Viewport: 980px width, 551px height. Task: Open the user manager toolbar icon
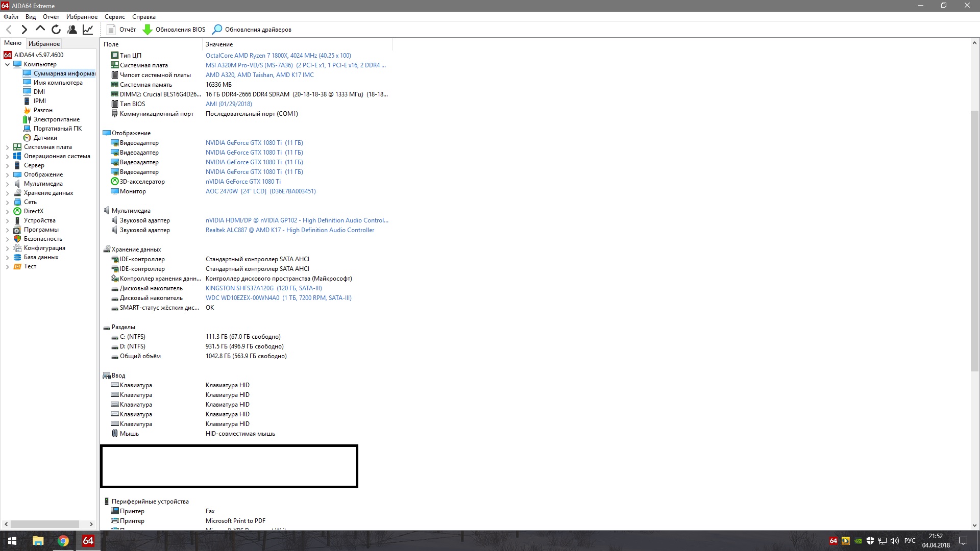[x=72, y=30]
